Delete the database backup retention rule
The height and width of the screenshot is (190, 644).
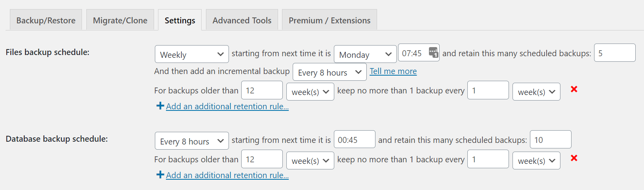click(x=574, y=158)
